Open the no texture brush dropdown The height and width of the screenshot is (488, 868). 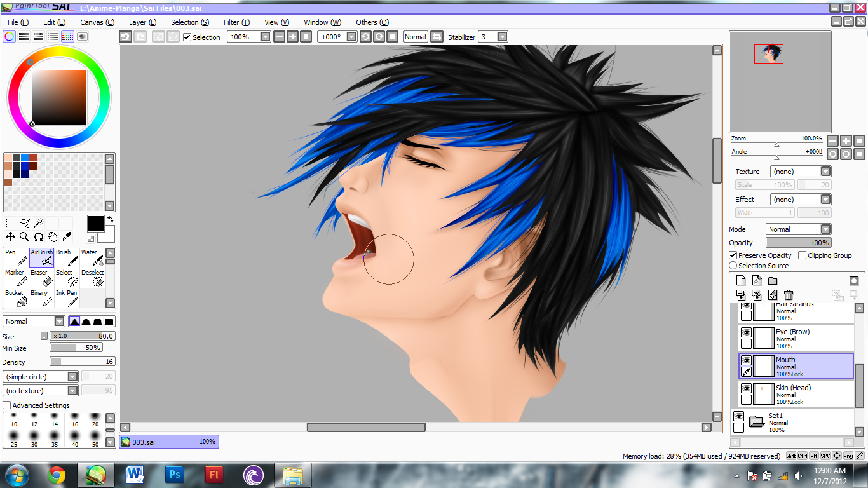click(73, 391)
